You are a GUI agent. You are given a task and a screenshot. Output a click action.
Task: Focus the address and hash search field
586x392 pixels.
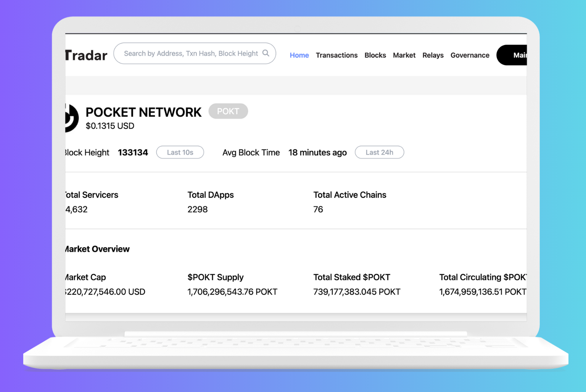click(195, 53)
